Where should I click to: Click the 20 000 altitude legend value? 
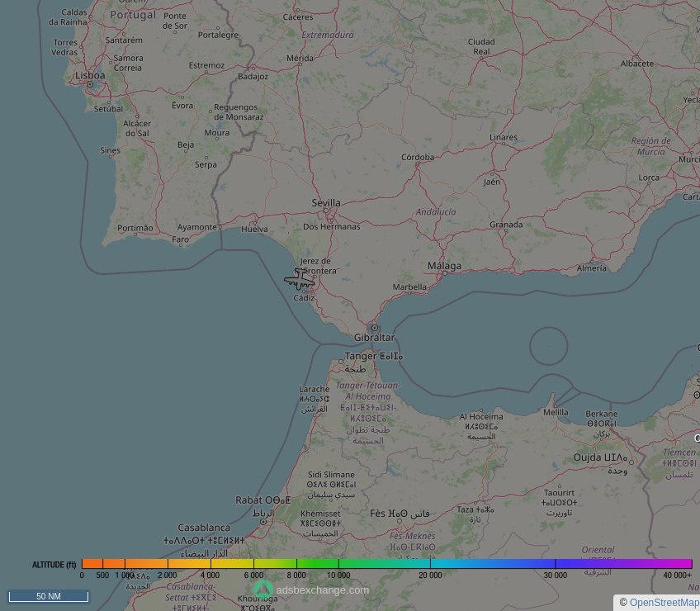430,575
